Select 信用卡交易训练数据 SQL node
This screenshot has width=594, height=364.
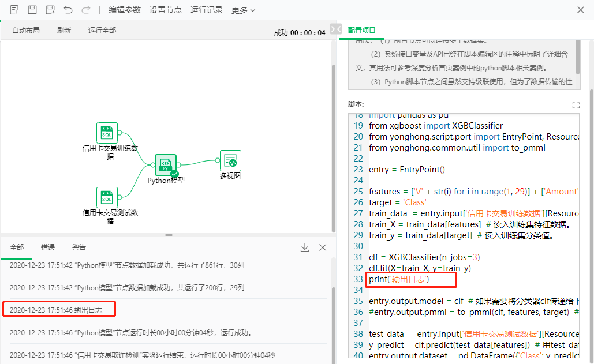click(x=107, y=133)
